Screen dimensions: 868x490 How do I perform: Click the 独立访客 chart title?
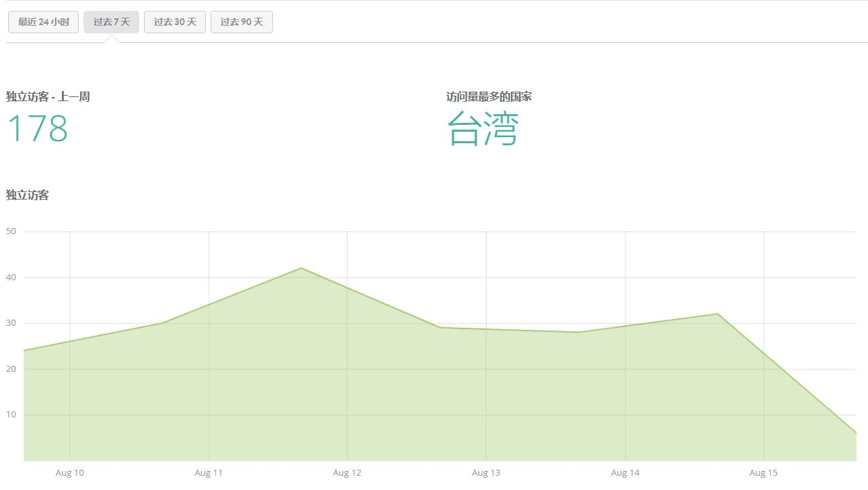(x=27, y=195)
